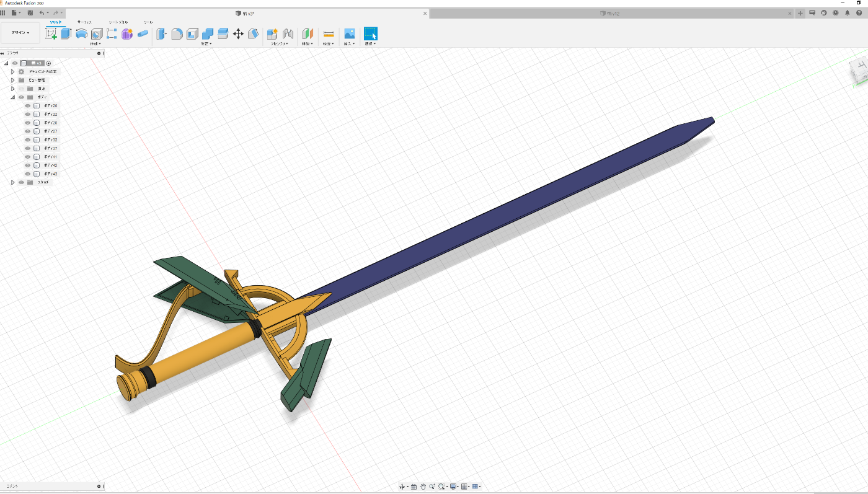Click the Extrude tool icon
Viewport: 868px width, 494px height.
[x=66, y=33]
